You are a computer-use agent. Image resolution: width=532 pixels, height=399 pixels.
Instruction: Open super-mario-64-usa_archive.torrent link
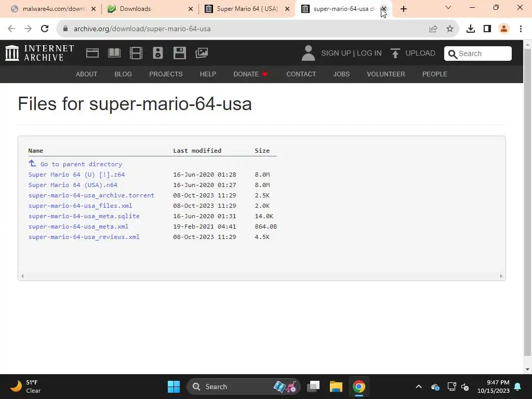(x=91, y=195)
